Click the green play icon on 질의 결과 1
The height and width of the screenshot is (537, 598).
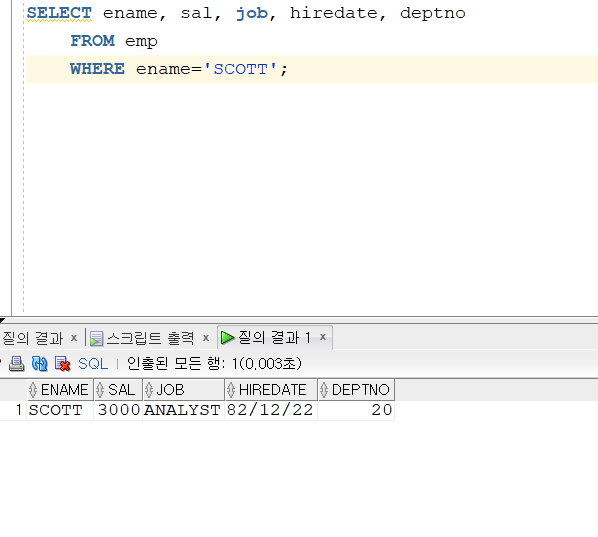point(228,337)
